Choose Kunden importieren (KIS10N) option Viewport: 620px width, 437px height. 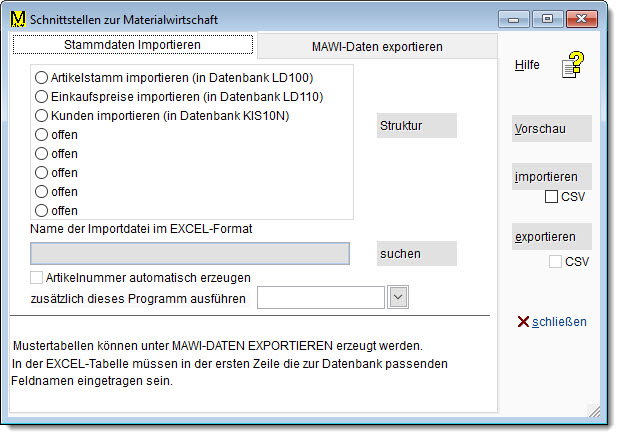[41, 116]
